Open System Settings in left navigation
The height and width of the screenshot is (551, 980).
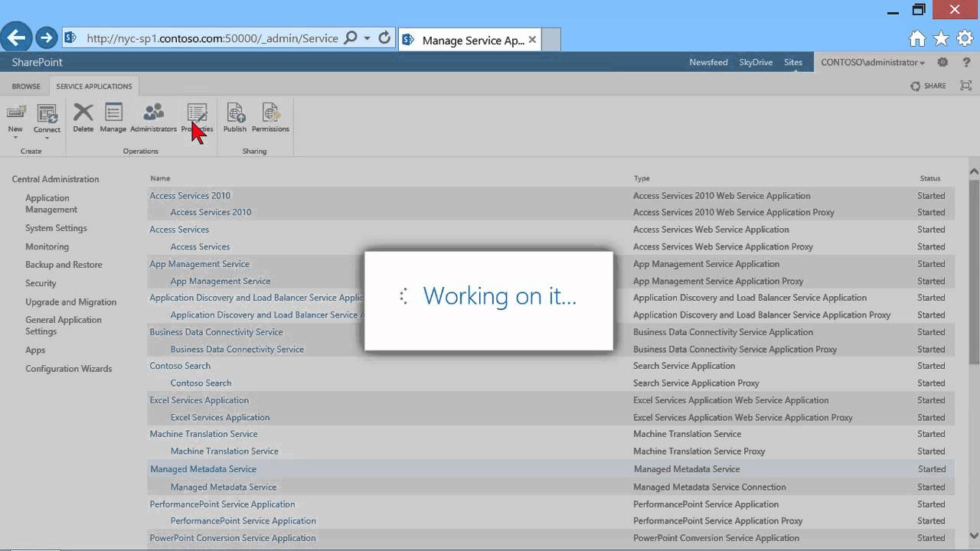pyautogui.click(x=56, y=228)
